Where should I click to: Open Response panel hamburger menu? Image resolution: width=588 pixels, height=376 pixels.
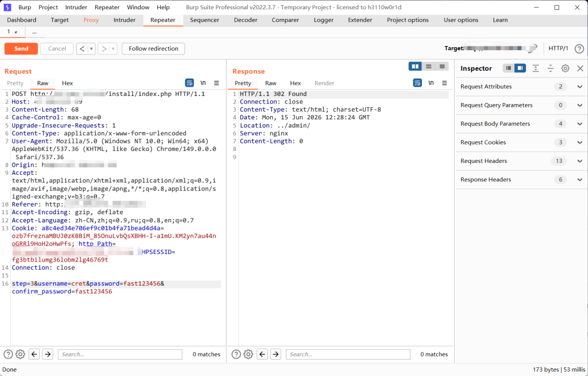pos(444,83)
